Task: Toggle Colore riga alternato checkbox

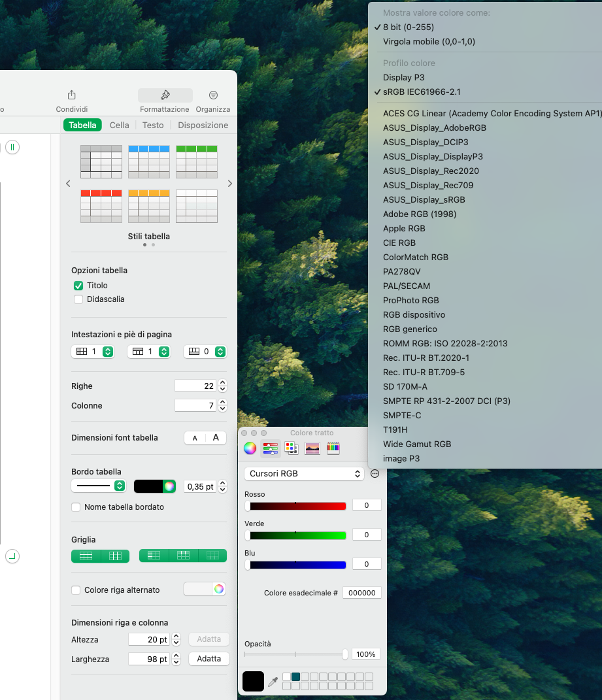Action: [x=76, y=590]
